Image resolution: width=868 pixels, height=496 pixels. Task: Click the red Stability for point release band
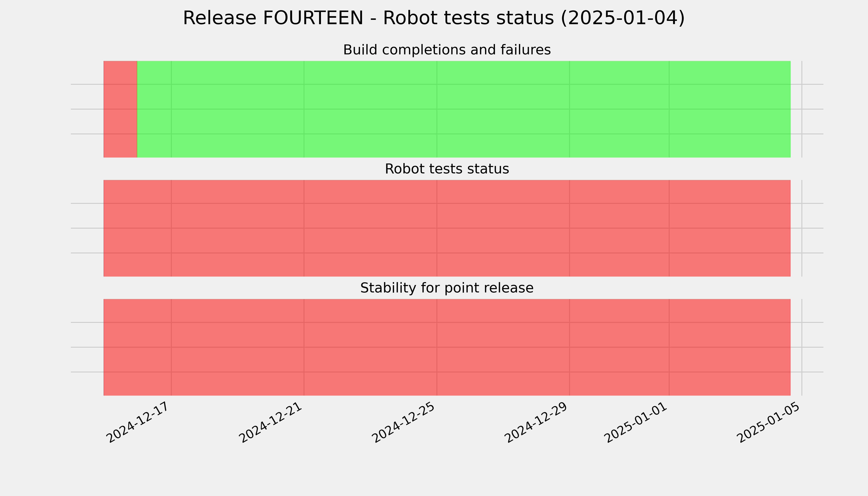(447, 347)
